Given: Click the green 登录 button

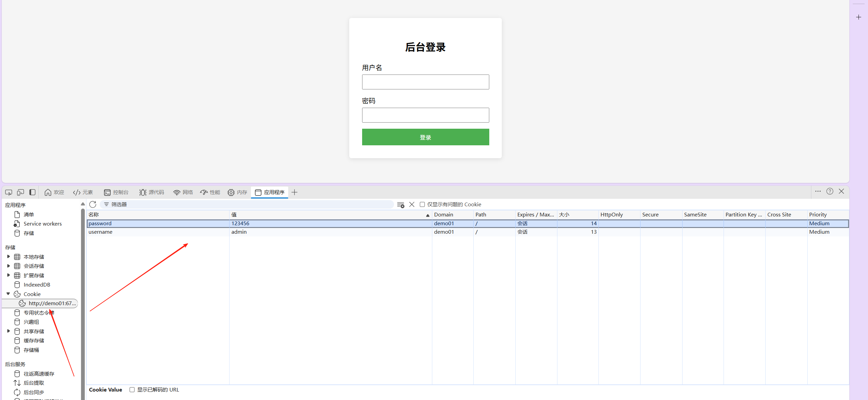Looking at the screenshot, I should click(x=425, y=137).
